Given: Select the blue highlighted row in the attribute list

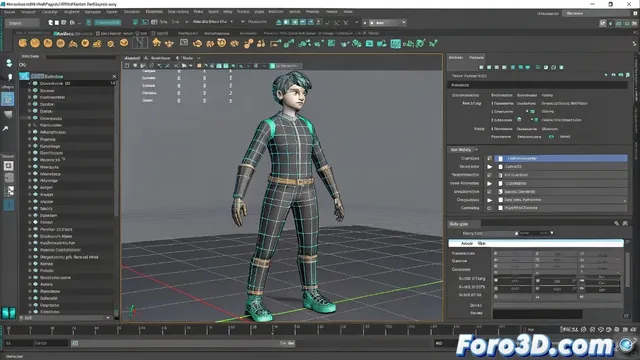Looking at the screenshot, I should tap(561, 158).
